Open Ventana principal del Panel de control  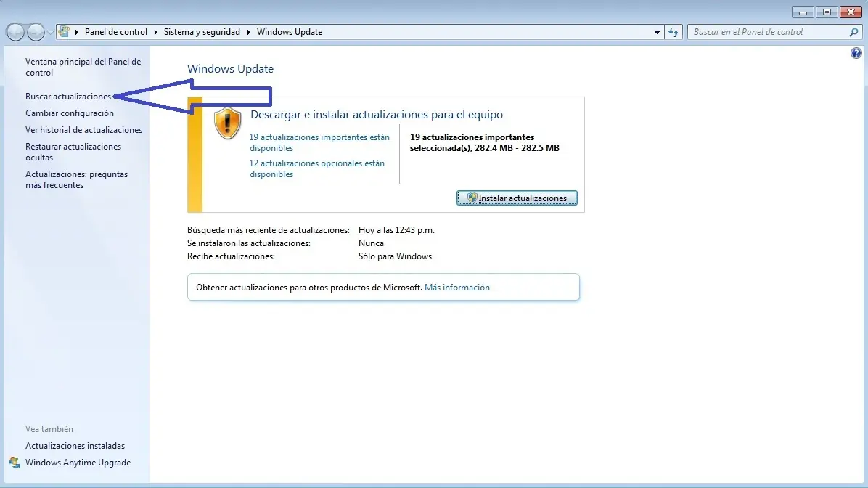point(83,67)
